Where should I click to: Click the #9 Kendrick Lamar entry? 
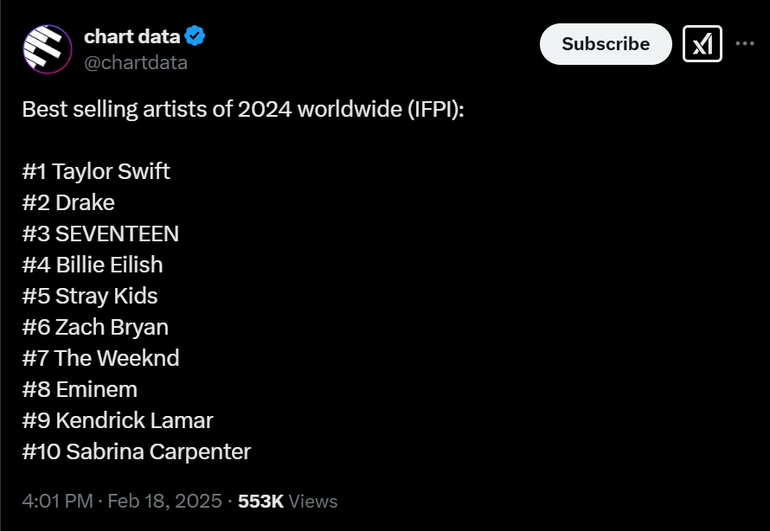point(117,420)
